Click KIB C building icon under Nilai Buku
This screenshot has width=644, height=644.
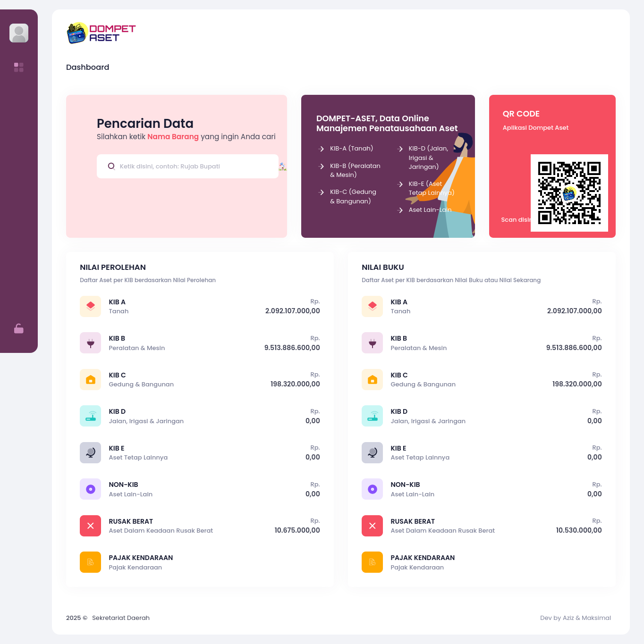373,379
